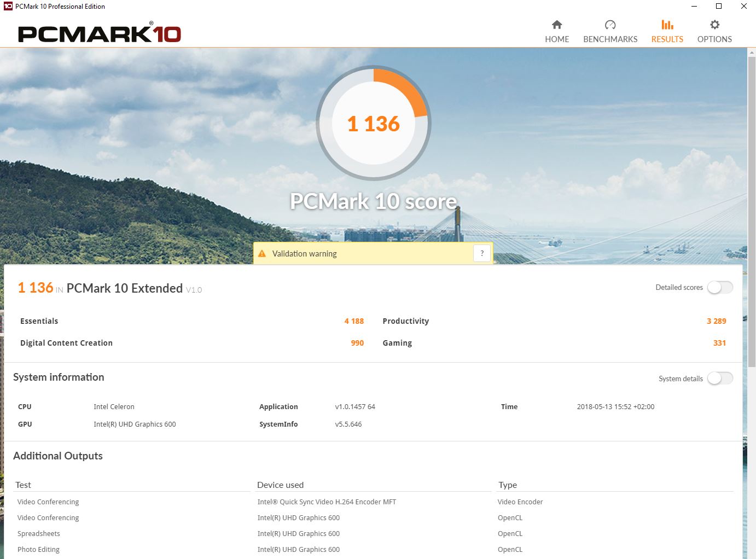The image size is (756, 559).
Task: Click the Digital Content Creation score 990
Action: tap(357, 343)
